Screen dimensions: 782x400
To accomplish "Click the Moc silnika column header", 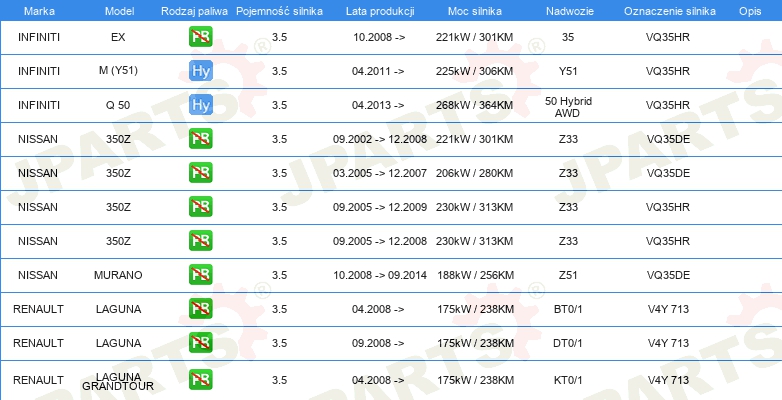I will coord(475,11).
